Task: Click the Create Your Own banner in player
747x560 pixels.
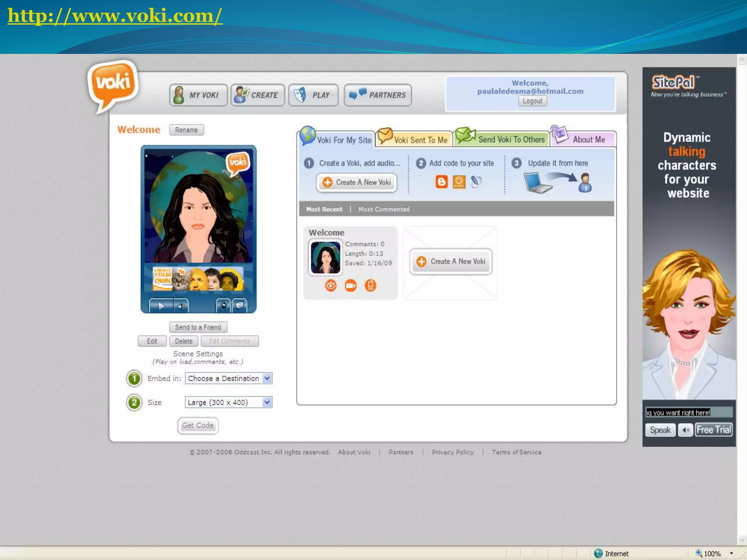Action: 198,279
